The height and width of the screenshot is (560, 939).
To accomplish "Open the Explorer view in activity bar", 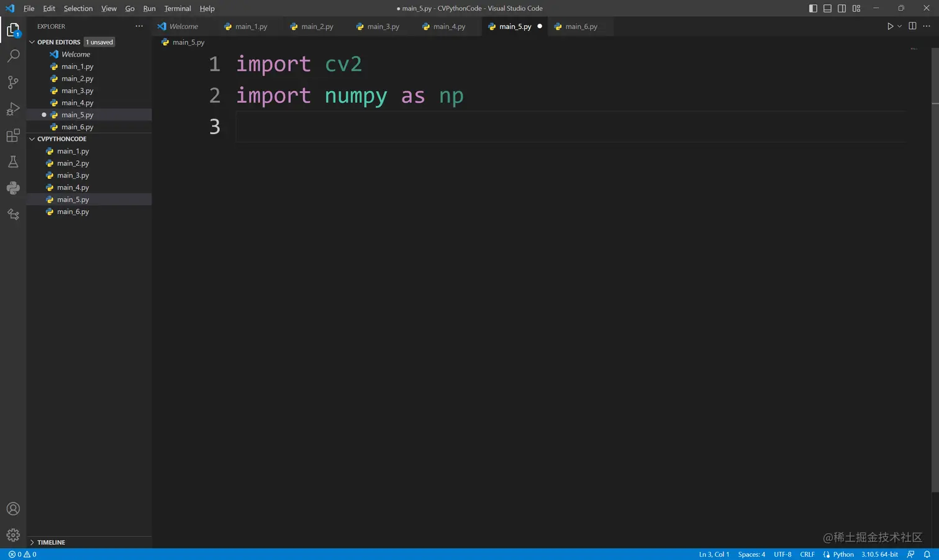I will coord(13,30).
